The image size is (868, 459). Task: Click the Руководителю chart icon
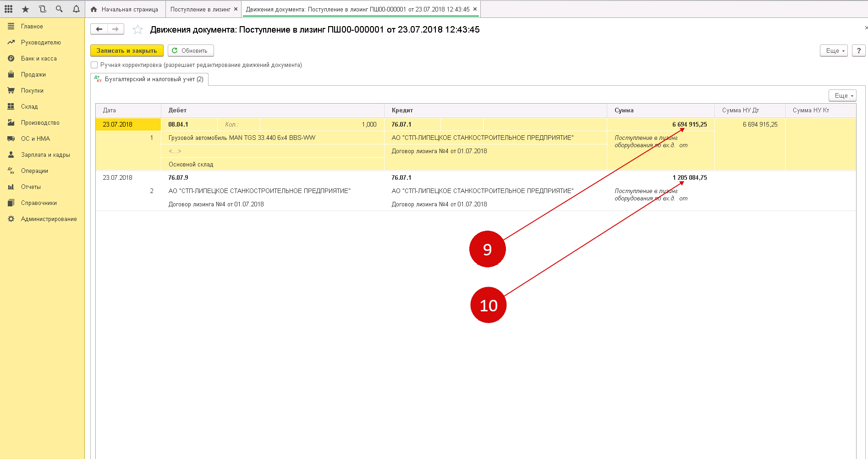[x=11, y=42]
